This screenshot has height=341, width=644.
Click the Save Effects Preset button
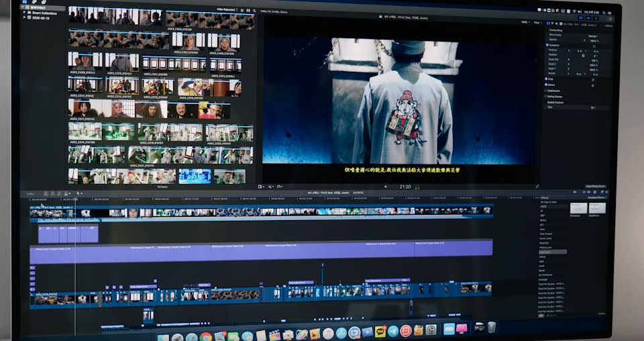[x=596, y=186]
